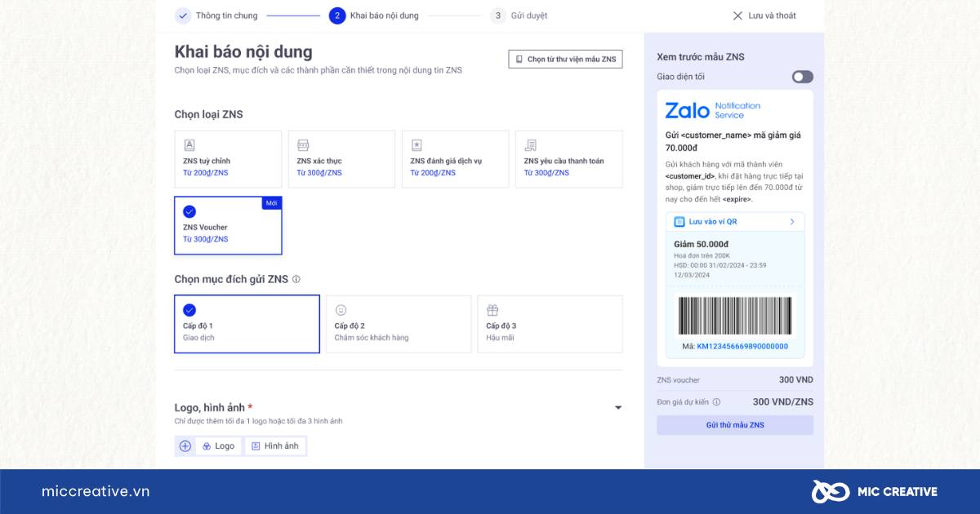Collapse the Logo, hình ảnh section arrow
This screenshot has width=980, height=514.
(618, 407)
